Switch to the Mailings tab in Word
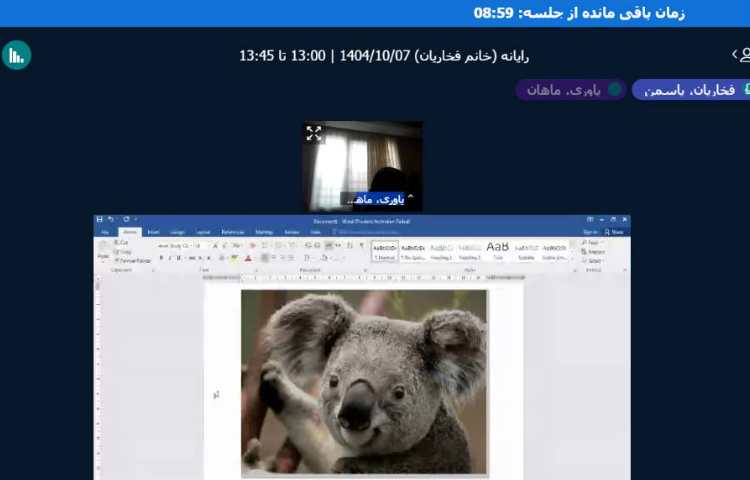Viewport: 750px width, 480px height. [x=264, y=232]
